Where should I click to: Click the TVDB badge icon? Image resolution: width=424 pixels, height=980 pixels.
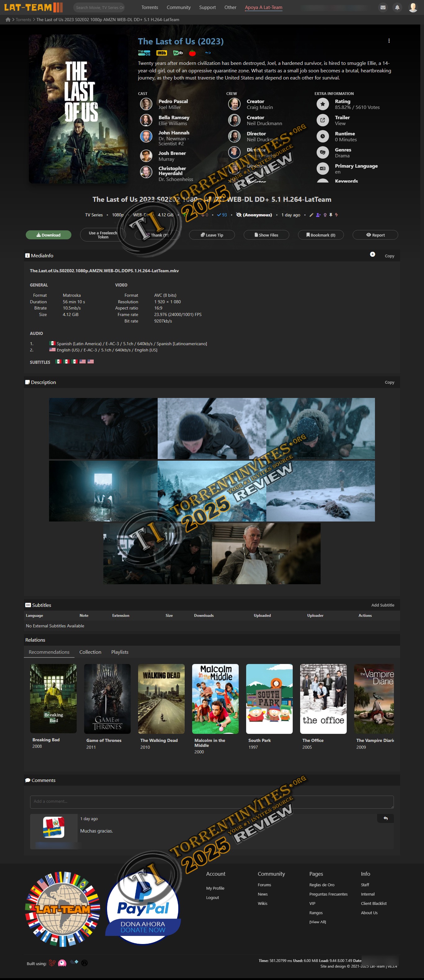pos(178,53)
